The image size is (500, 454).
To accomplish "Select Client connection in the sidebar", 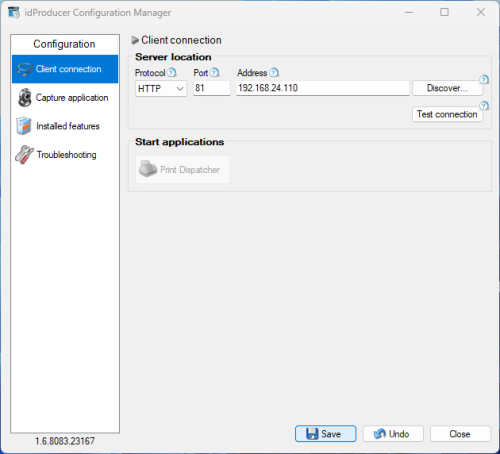I will point(65,69).
